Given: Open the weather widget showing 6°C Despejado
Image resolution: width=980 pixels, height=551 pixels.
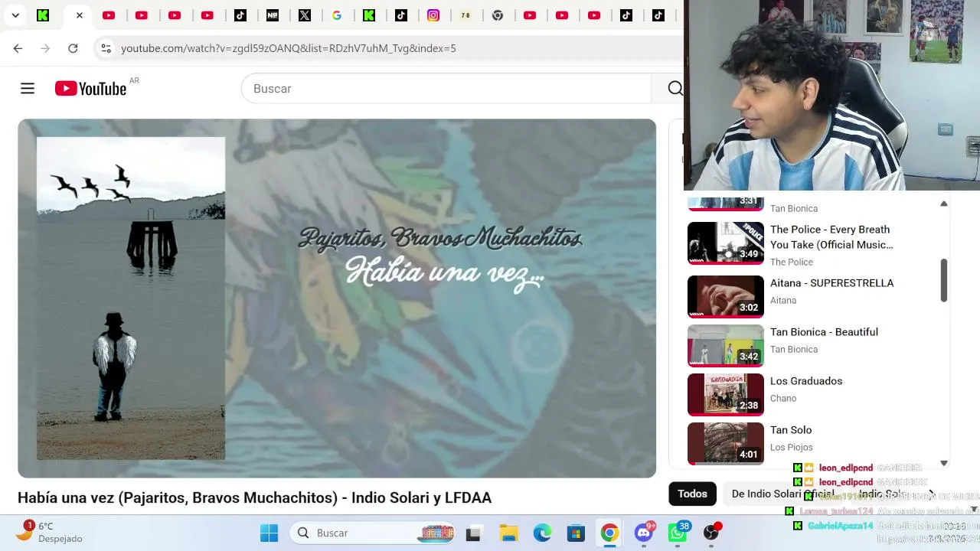Looking at the screenshot, I should [x=50, y=532].
